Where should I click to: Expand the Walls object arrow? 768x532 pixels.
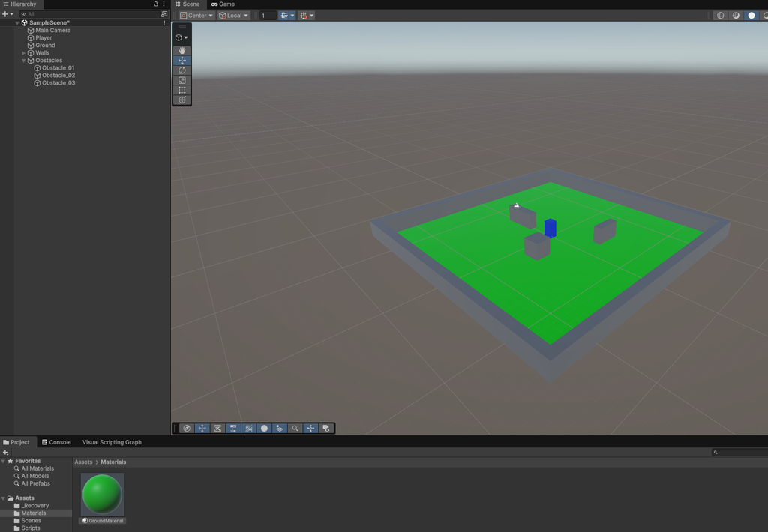pos(23,53)
